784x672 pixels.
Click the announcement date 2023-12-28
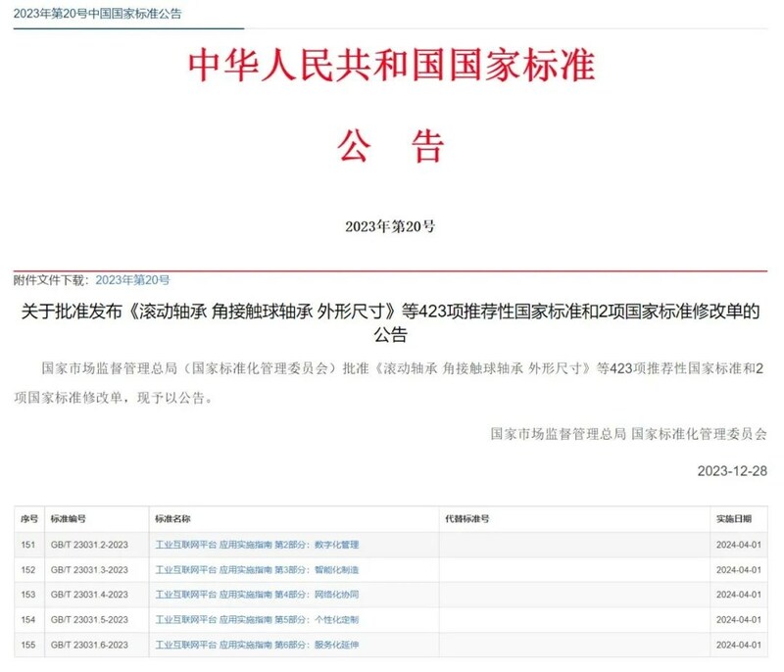(x=731, y=470)
